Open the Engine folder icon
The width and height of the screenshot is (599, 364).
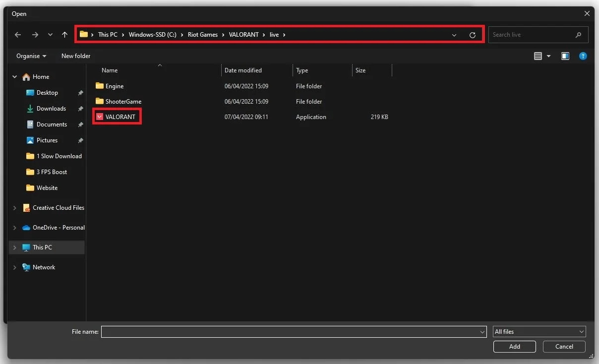tap(100, 86)
